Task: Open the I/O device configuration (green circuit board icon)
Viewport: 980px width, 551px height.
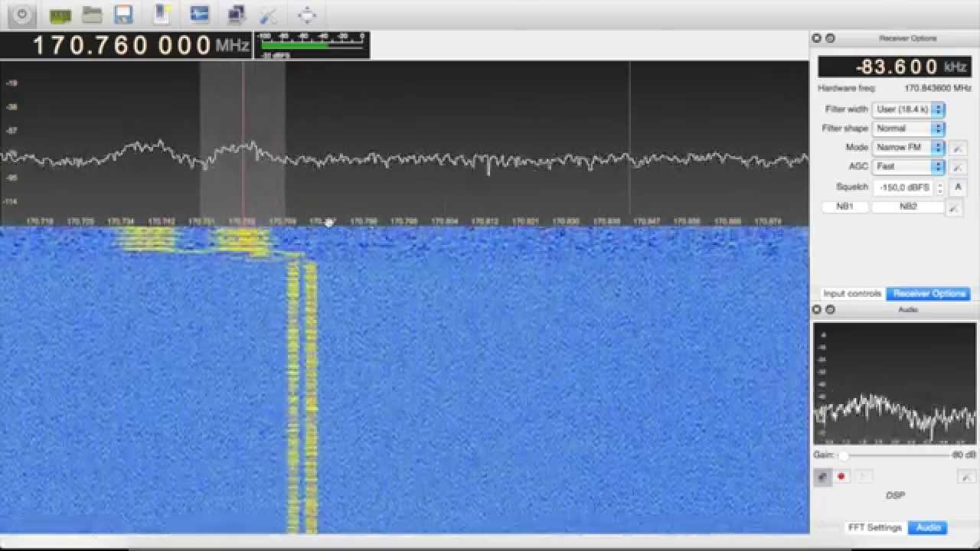Action: point(60,15)
